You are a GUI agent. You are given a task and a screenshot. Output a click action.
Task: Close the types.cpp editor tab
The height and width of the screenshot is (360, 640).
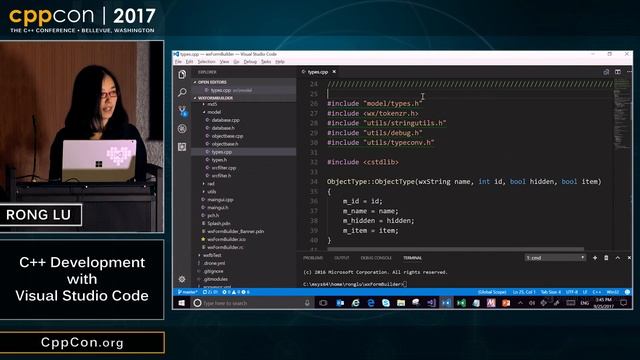334,72
